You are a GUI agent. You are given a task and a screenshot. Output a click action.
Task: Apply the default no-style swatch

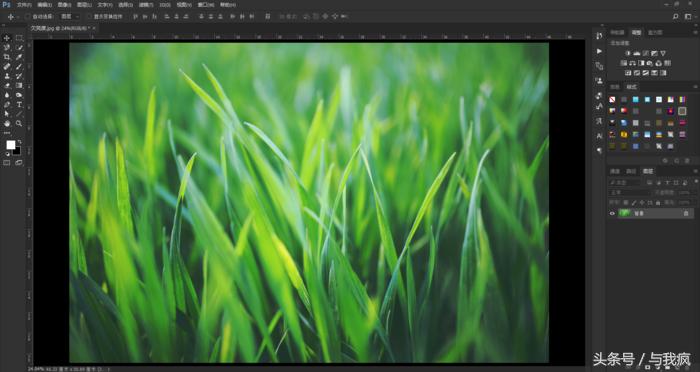612,99
